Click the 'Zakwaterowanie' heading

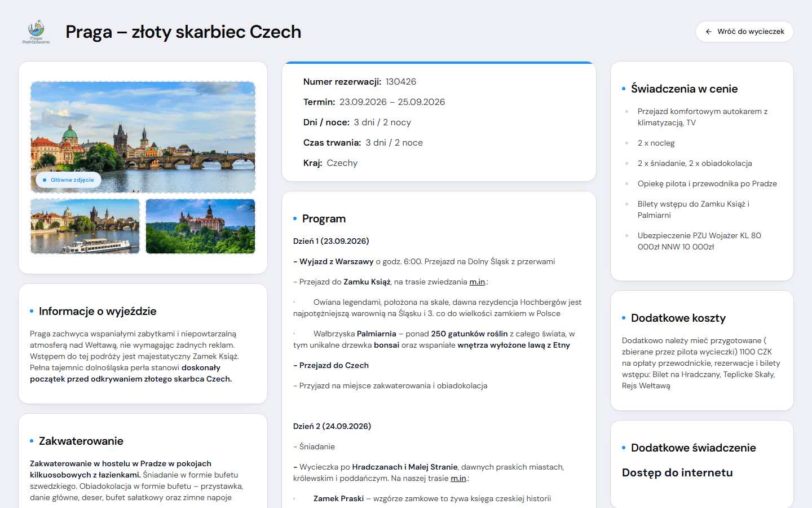tap(81, 441)
